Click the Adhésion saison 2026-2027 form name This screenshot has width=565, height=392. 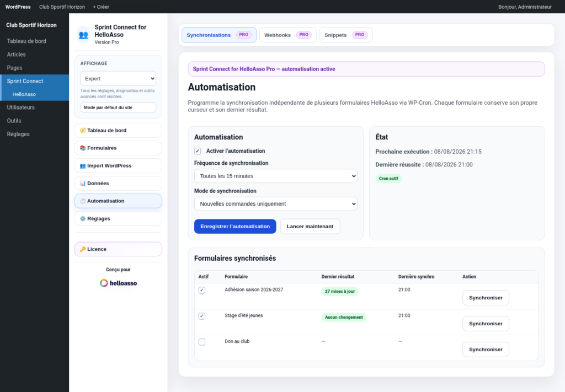[x=254, y=289]
